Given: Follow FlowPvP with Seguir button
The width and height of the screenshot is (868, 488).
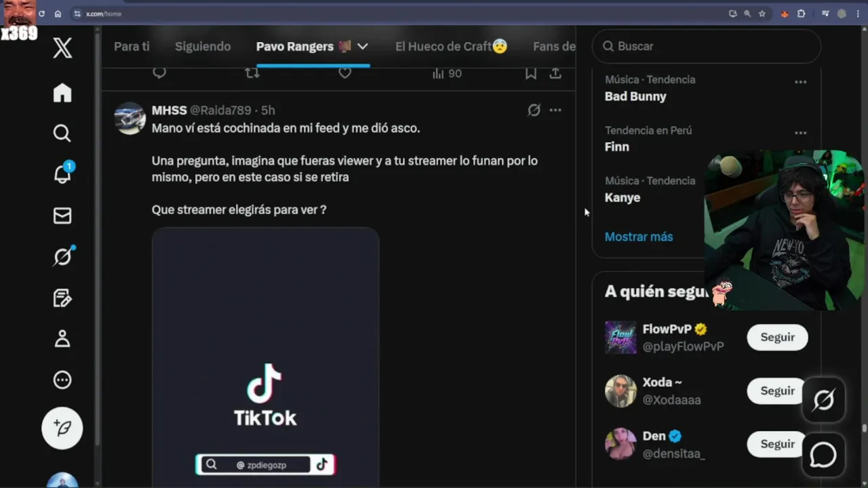Looking at the screenshot, I should pos(777,337).
